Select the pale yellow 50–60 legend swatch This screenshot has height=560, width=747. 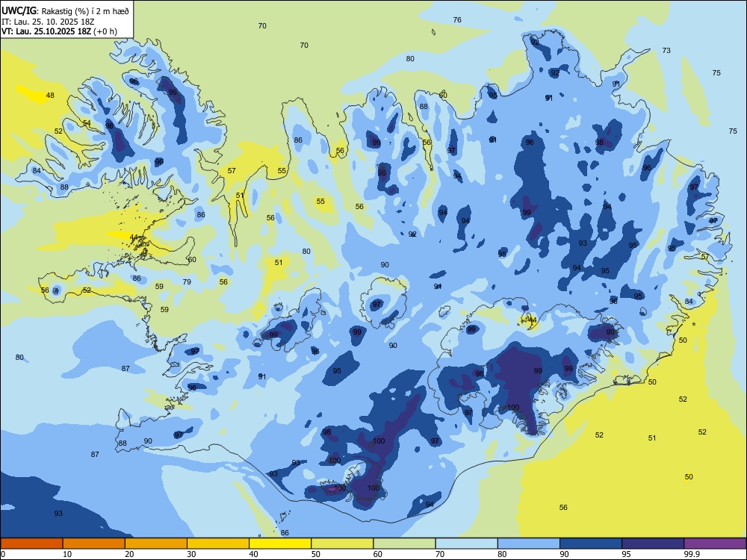(343, 544)
